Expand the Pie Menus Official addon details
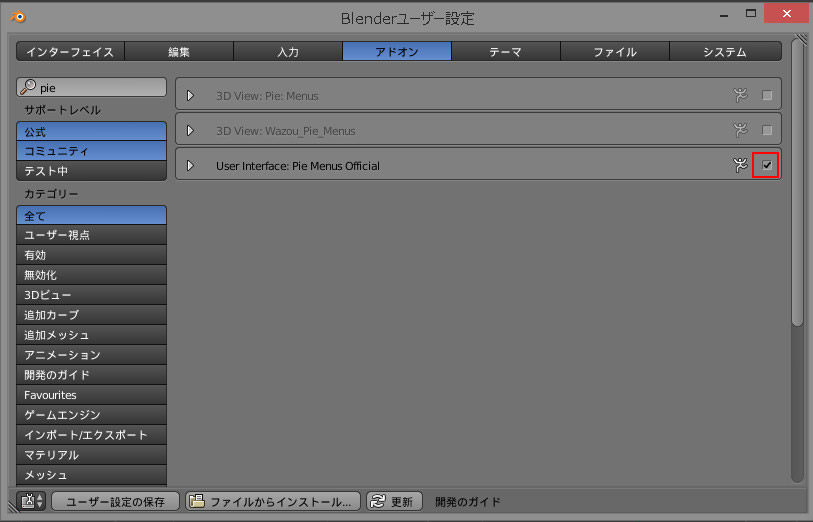 point(190,165)
